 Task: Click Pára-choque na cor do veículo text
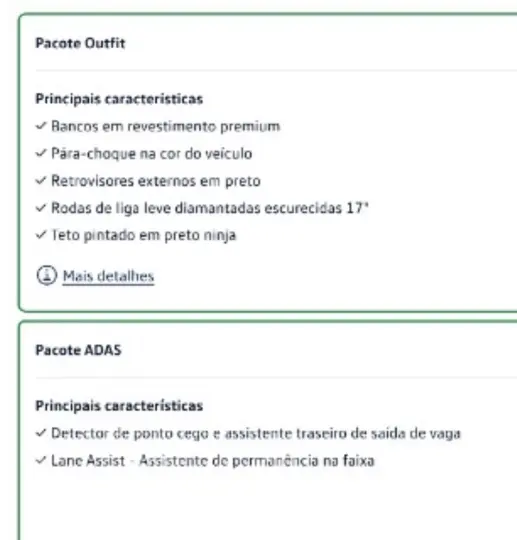pyautogui.click(x=152, y=154)
